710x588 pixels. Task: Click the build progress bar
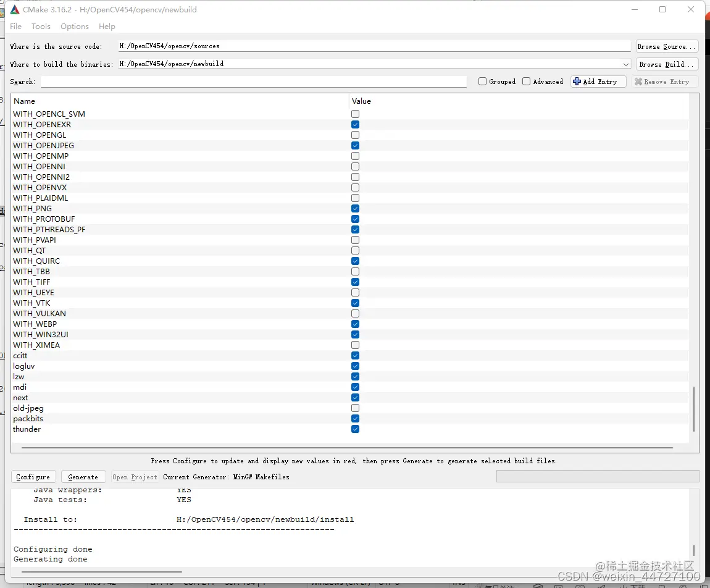(598, 476)
